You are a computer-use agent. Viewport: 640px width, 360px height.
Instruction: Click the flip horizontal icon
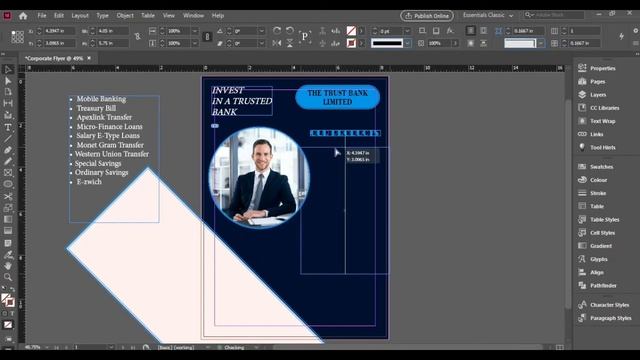click(x=277, y=43)
